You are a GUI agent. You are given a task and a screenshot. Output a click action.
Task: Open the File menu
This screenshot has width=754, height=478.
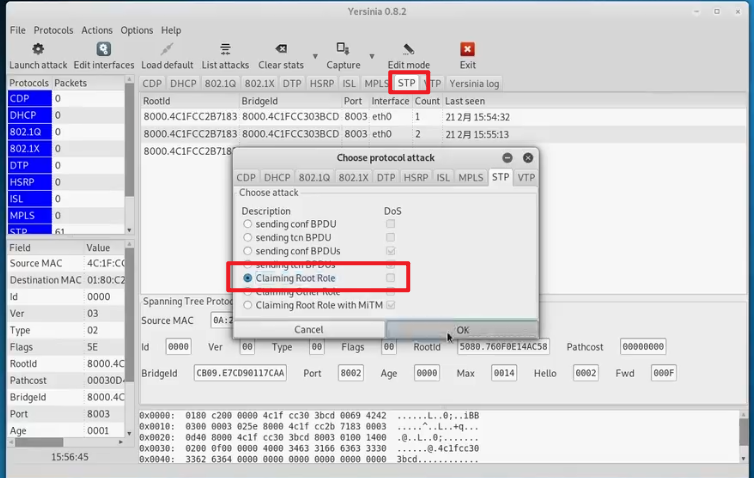coord(18,30)
